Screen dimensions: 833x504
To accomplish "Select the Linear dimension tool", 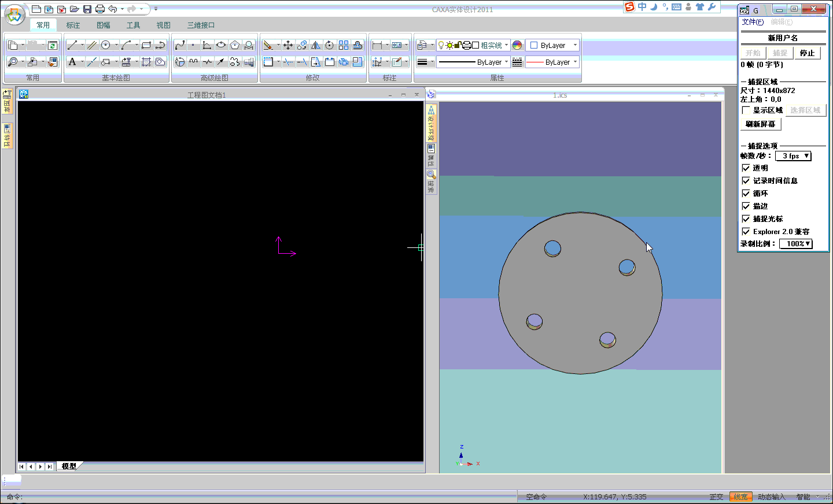I will (377, 45).
